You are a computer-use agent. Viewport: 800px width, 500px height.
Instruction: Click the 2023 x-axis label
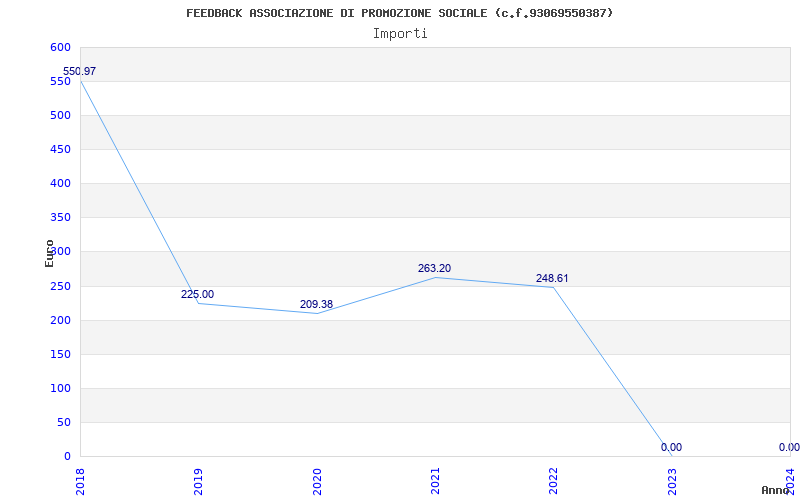pos(672,481)
